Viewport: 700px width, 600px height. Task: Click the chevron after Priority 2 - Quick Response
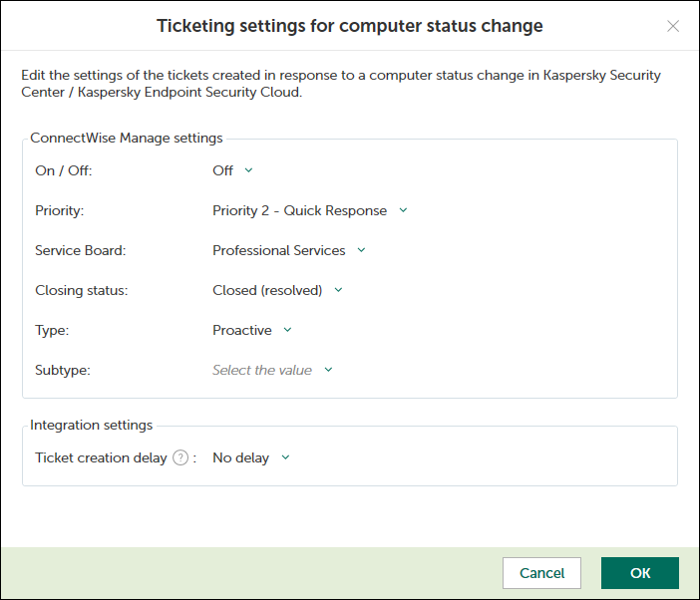pyautogui.click(x=403, y=210)
